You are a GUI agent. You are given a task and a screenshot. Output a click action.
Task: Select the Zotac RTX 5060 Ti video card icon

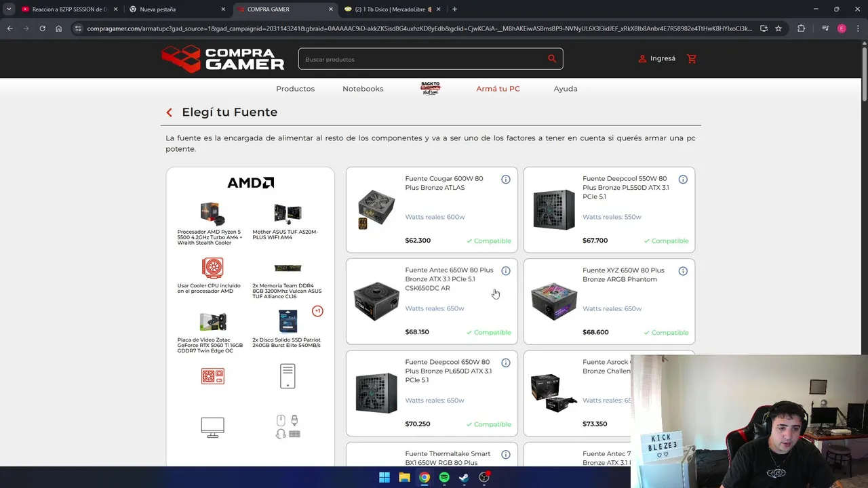click(x=212, y=322)
